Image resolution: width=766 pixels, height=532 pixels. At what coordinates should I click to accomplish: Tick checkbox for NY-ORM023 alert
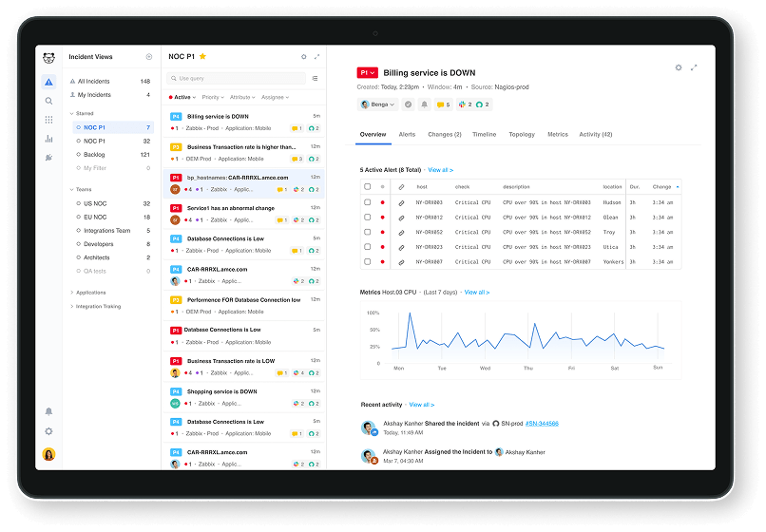pos(368,247)
